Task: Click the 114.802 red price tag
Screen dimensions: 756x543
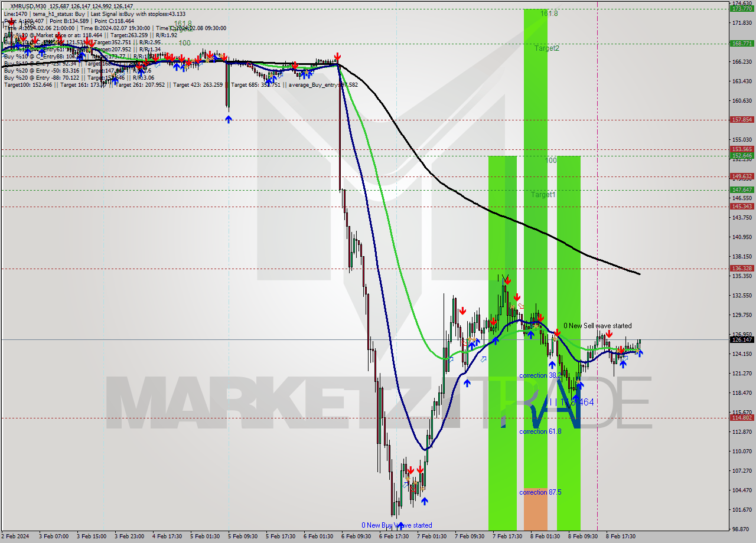Action: tap(742, 418)
